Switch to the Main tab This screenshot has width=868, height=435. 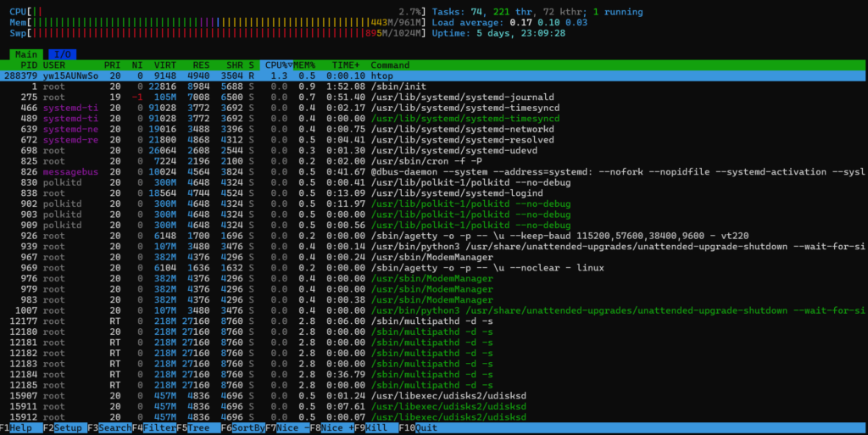[26, 54]
